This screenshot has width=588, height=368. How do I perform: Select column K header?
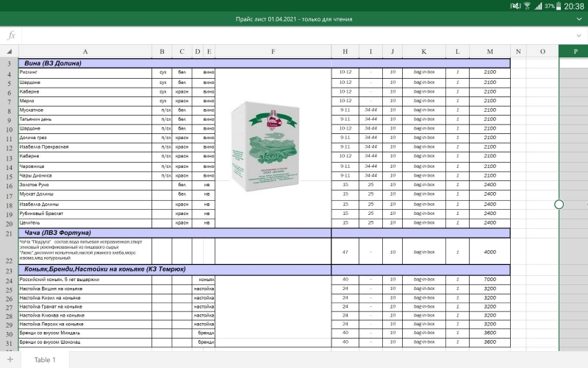pyautogui.click(x=424, y=52)
